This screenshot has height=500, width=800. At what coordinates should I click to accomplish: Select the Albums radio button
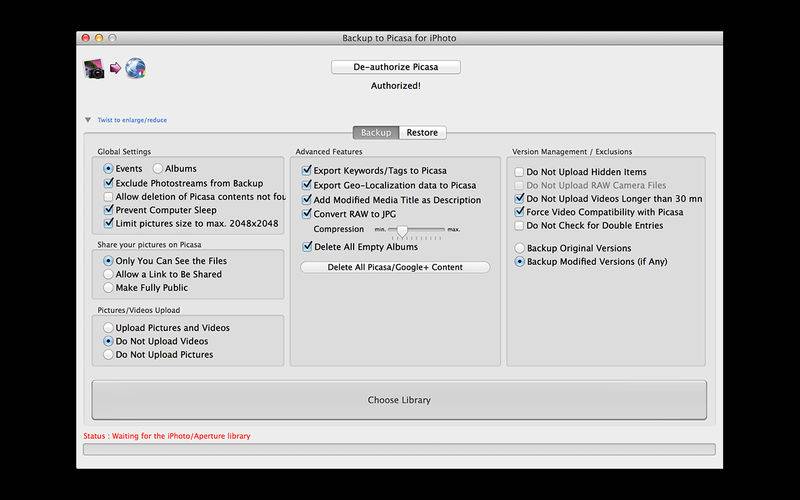[x=158, y=169]
